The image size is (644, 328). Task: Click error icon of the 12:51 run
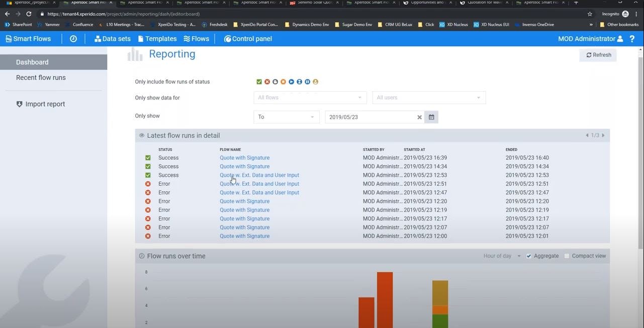[x=148, y=184]
